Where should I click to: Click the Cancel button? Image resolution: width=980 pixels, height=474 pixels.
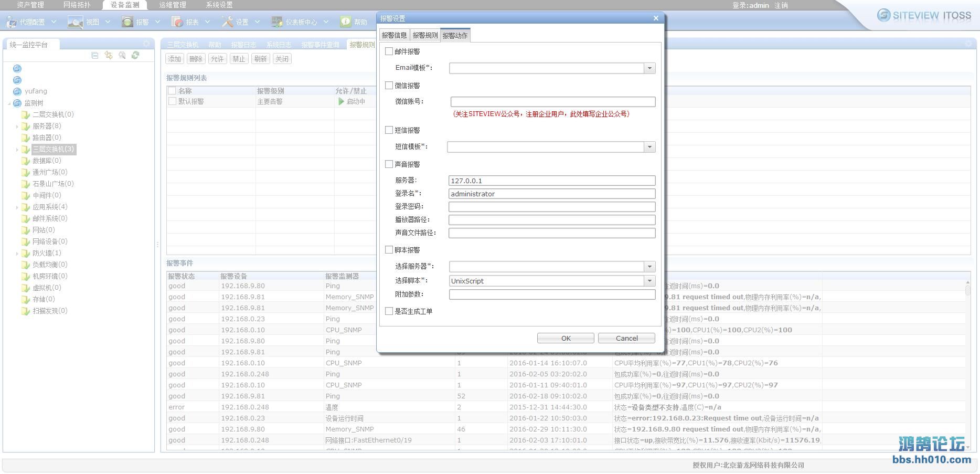626,338
